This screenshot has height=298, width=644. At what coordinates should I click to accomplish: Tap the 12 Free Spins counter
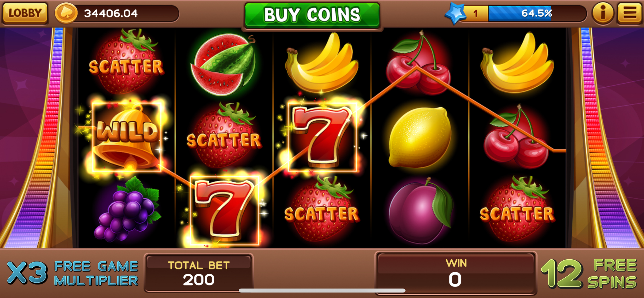click(589, 274)
